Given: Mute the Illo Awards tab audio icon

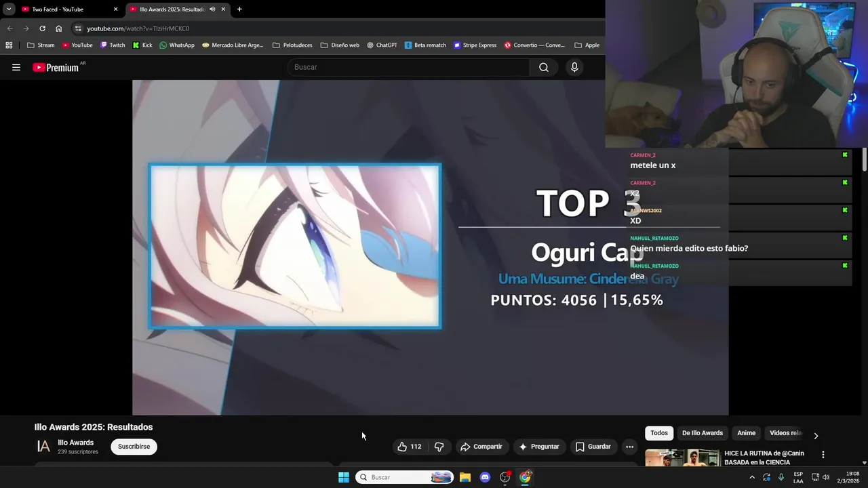Looking at the screenshot, I should 212,9.
